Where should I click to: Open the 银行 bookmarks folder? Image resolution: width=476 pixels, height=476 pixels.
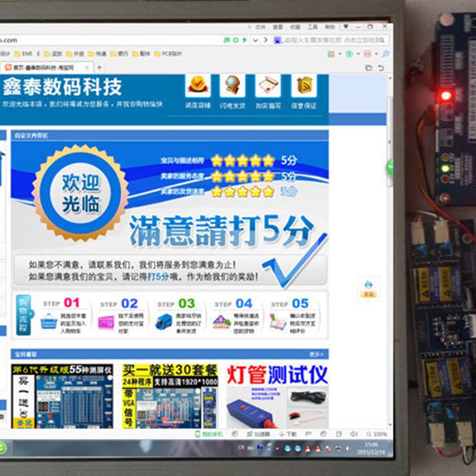119,54
